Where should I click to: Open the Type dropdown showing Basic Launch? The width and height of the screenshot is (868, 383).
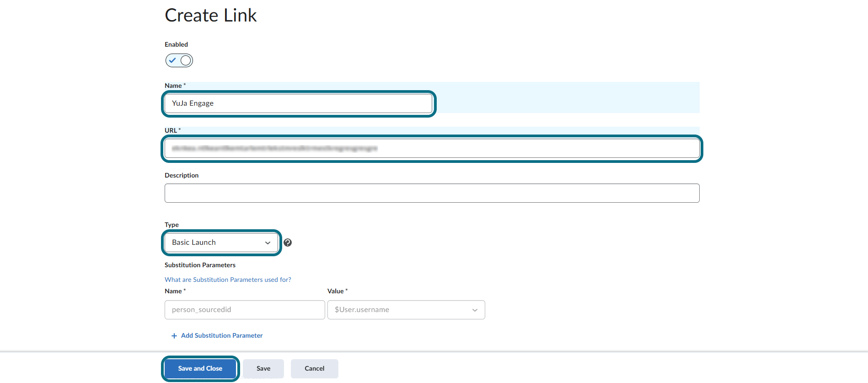point(221,243)
